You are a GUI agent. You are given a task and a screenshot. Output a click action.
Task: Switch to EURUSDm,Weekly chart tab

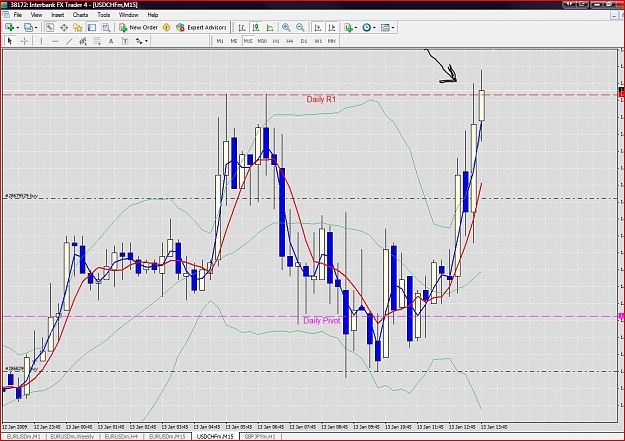(x=72, y=437)
